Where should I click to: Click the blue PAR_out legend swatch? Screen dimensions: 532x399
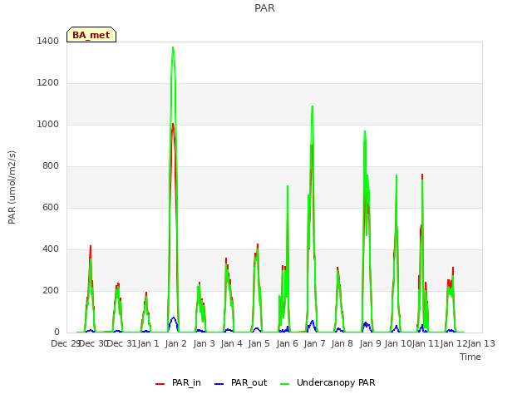point(219,384)
